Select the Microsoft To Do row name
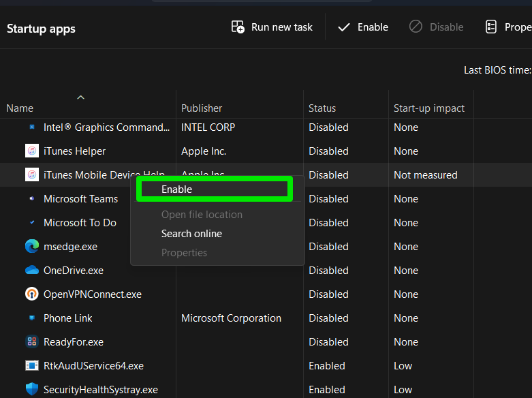This screenshot has width=532, height=398. 80,222
